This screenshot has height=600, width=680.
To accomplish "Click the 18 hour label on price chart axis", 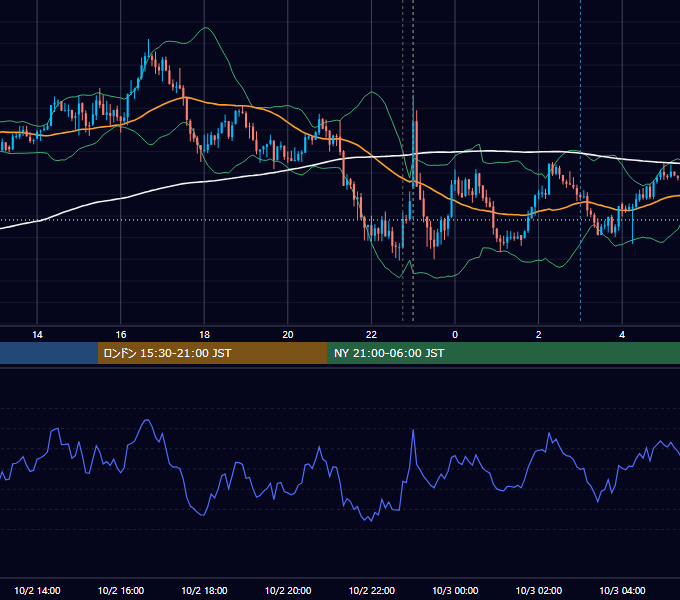I will coord(204,335).
